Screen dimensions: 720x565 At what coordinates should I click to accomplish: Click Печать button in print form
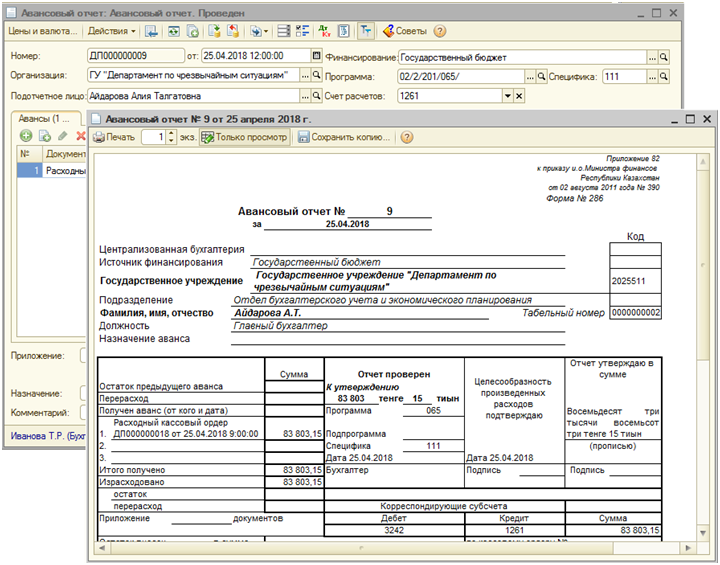(114, 137)
